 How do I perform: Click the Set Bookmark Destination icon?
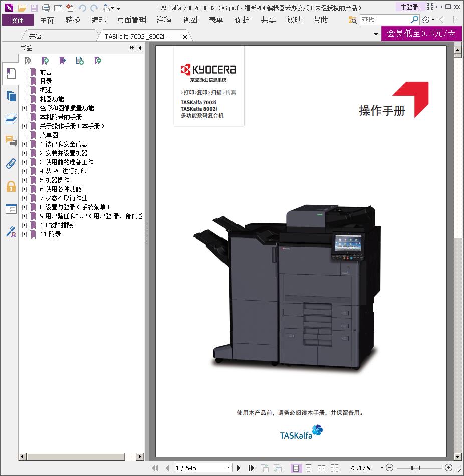click(x=62, y=61)
